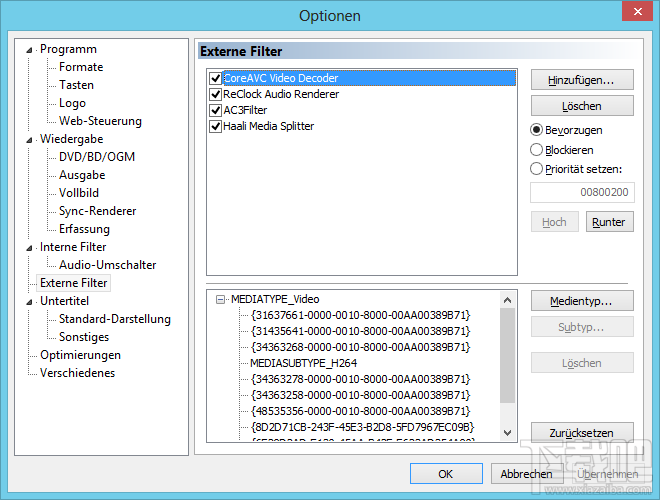Viewport: 660px width, 500px height.
Task: Click the media type list scroll-down arrow
Action: [x=508, y=433]
